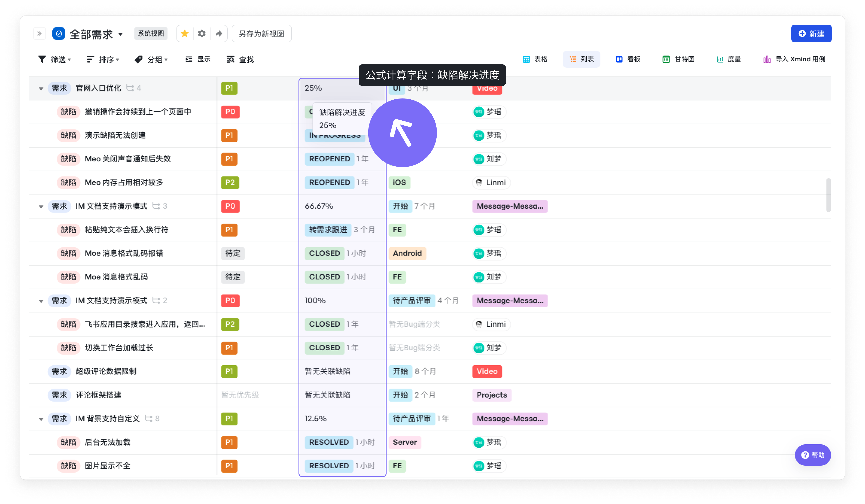865x504 pixels.
Task: Click P0 priority tag of 撤销操作会持续到上一个页面中
Action: (x=230, y=112)
